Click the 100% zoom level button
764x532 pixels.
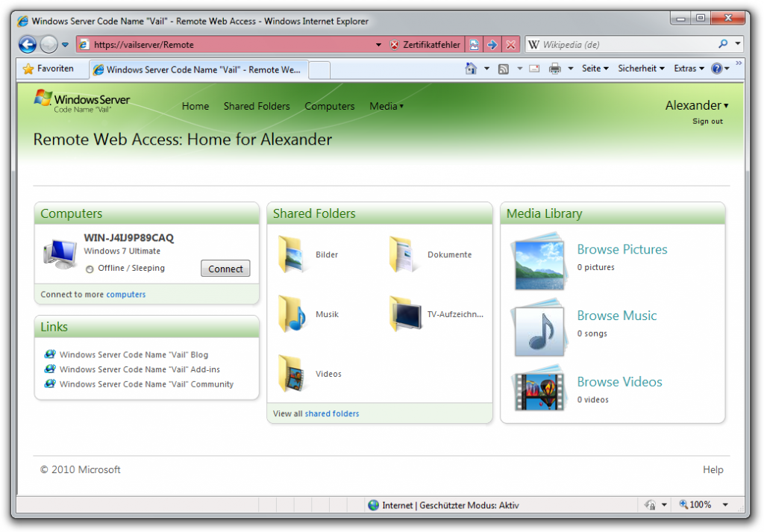pyautogui.click(x=695, y=504)
